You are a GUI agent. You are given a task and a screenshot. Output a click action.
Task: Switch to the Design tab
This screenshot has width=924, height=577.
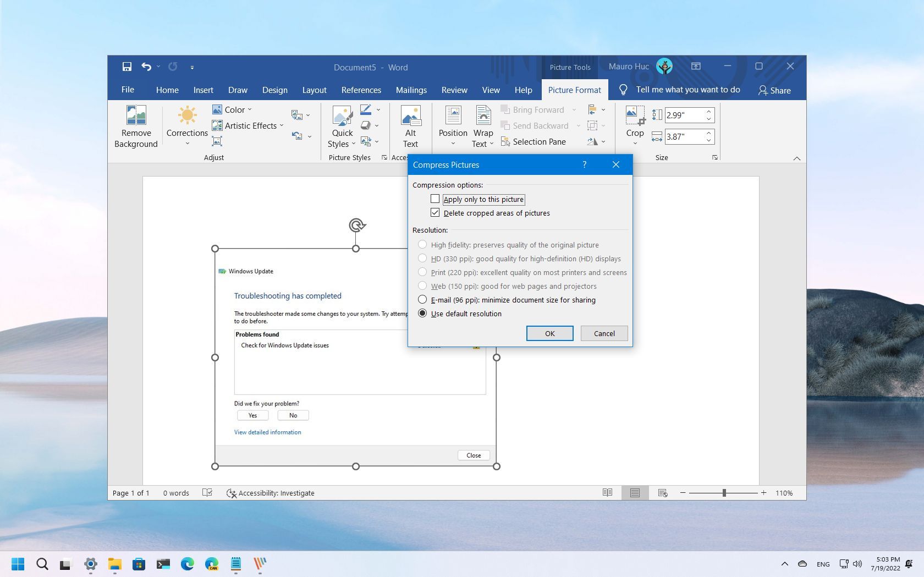tap(274, 90)
